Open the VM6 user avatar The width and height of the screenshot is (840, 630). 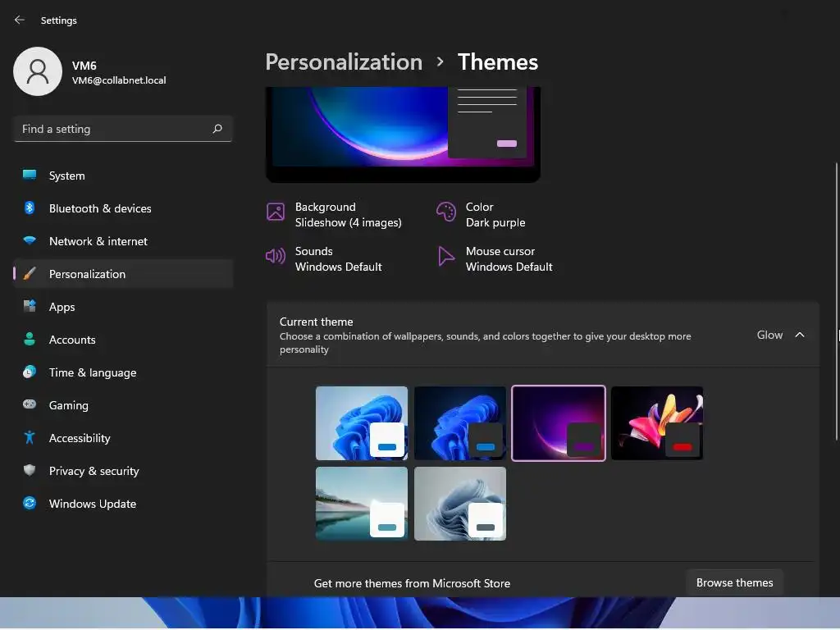click(38, 71)
